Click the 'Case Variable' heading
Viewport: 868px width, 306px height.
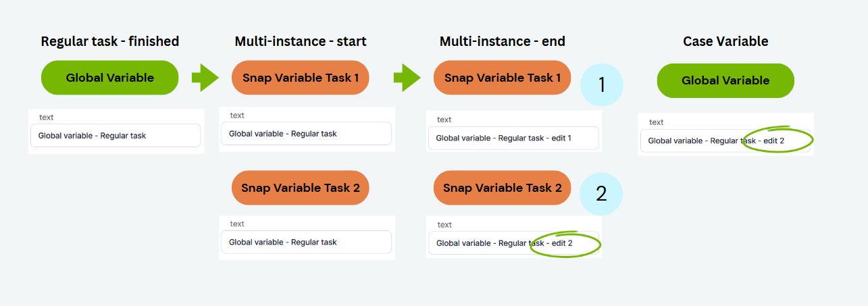(x=725, y=41)
